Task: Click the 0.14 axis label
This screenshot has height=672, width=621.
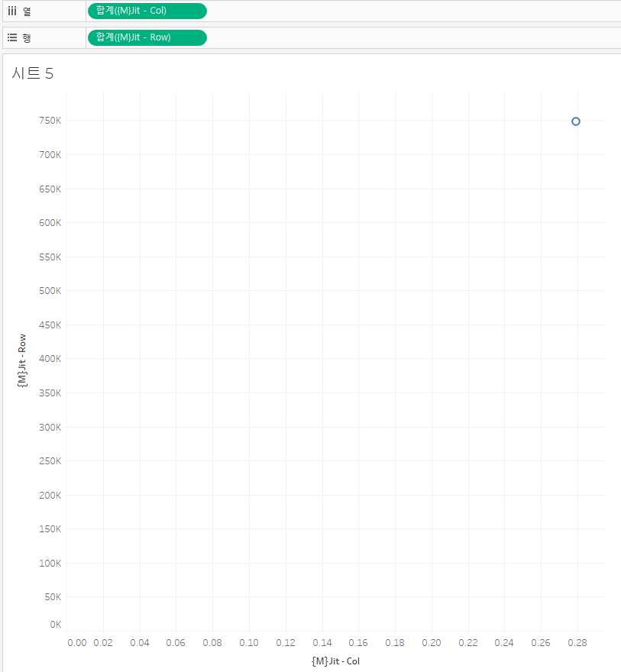Action: 322,643
